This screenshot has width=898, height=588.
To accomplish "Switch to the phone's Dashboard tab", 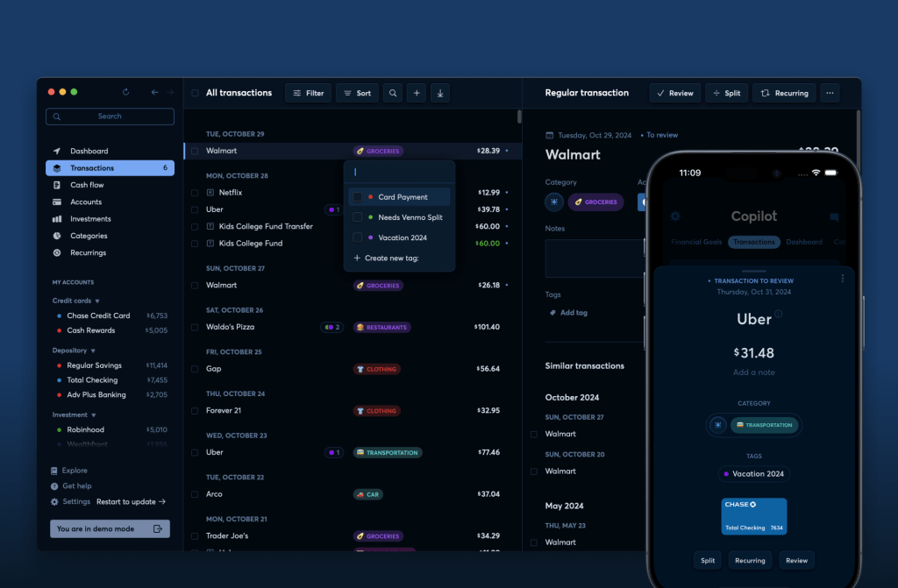I will 804,242.
